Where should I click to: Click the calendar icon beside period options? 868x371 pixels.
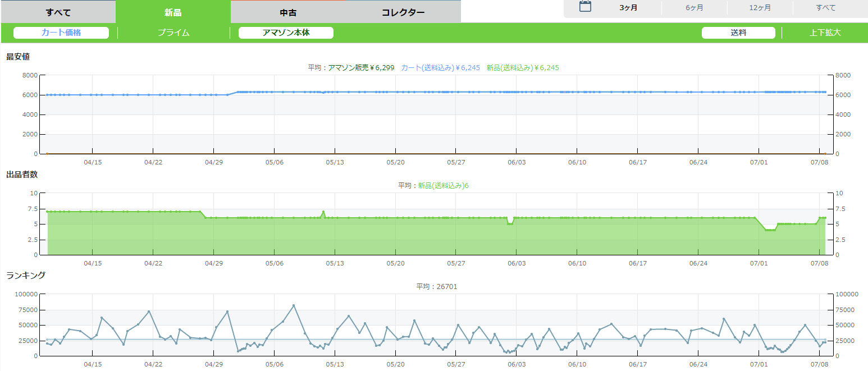pyautogui.click(x=585, y=7)
